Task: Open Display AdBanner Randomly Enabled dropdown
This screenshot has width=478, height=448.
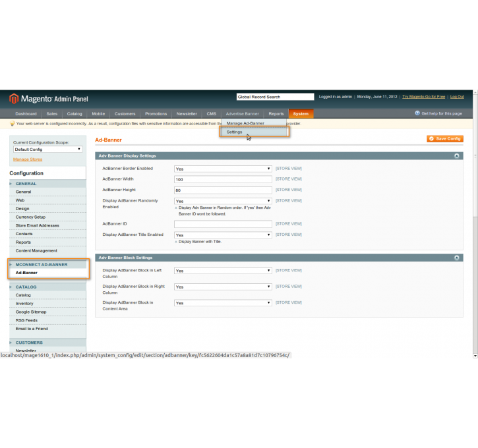Action: coord(223,201)
